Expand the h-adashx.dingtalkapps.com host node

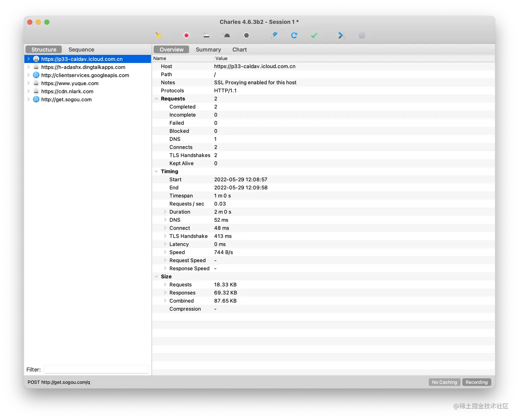(28, 67)
